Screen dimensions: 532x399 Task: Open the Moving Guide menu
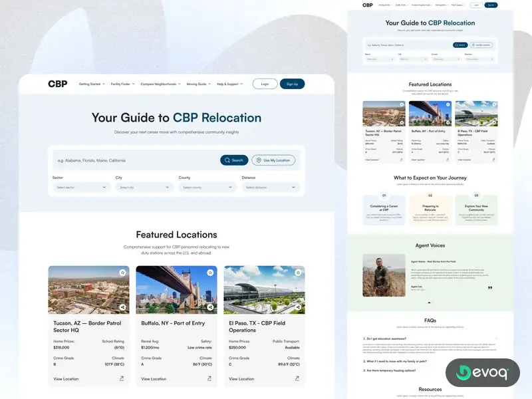199,84
